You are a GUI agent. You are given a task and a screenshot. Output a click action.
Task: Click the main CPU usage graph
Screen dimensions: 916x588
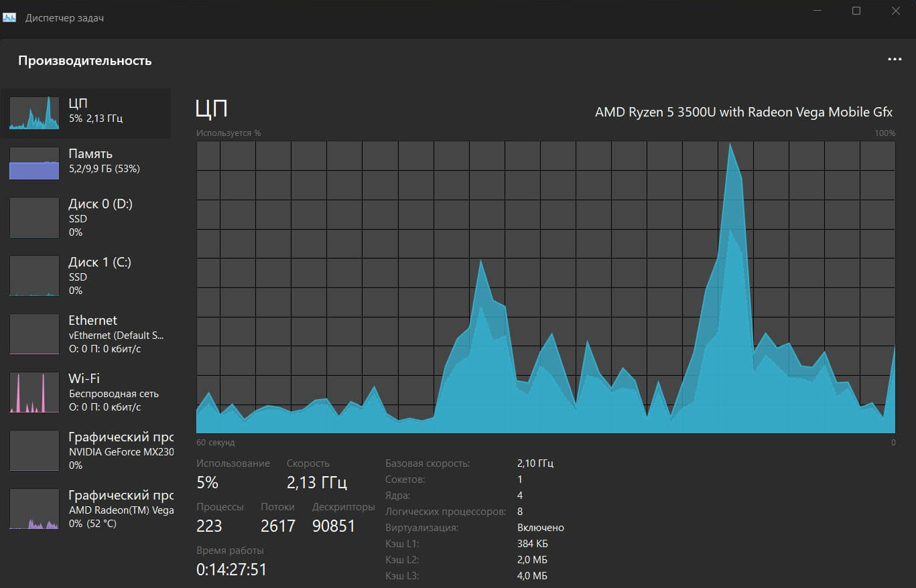point(545,287)
